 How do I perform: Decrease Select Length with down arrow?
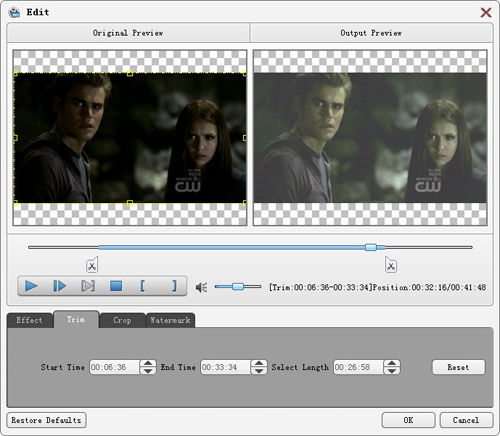392,371
